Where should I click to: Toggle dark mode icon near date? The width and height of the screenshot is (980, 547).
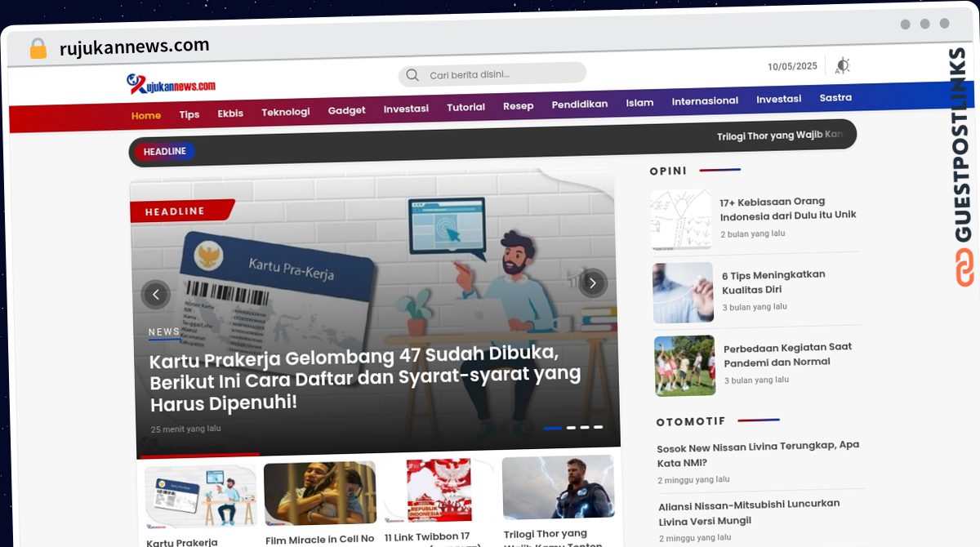click(x=843, y=66)
